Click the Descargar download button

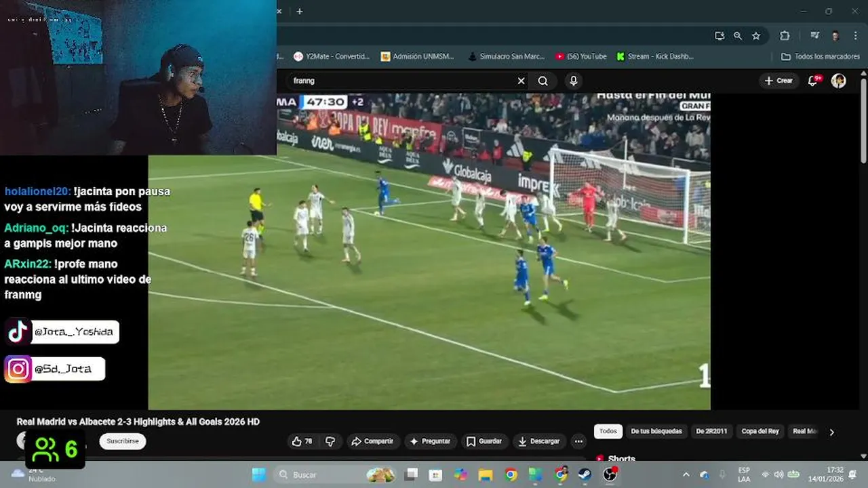pyautogui.click(x=539, y=441)
